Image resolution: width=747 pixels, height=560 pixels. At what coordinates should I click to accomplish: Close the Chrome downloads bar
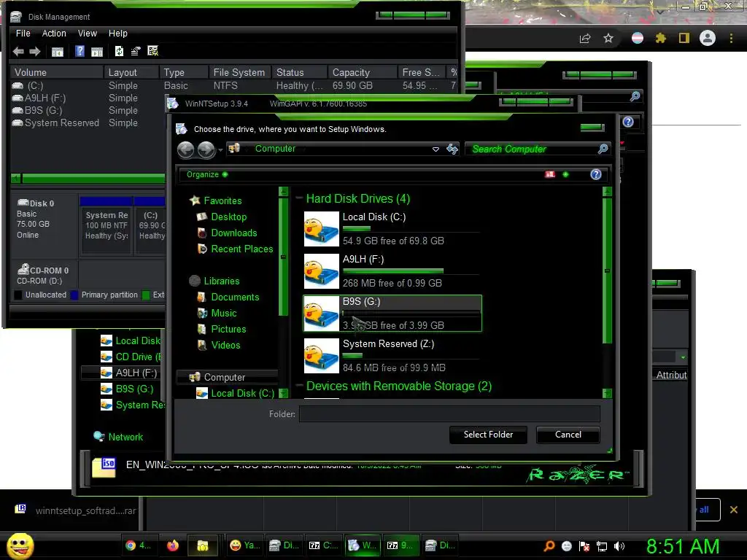click(734, 510)
